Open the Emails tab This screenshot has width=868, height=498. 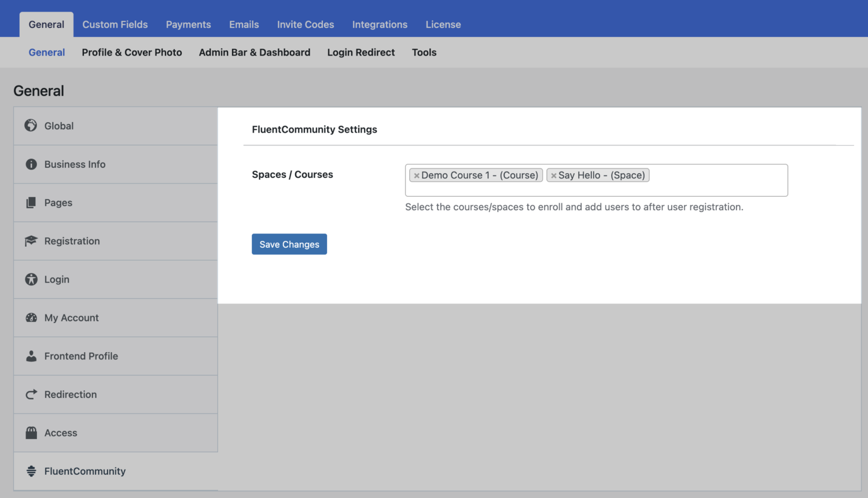pyautogui.click(x=244, y=24)
